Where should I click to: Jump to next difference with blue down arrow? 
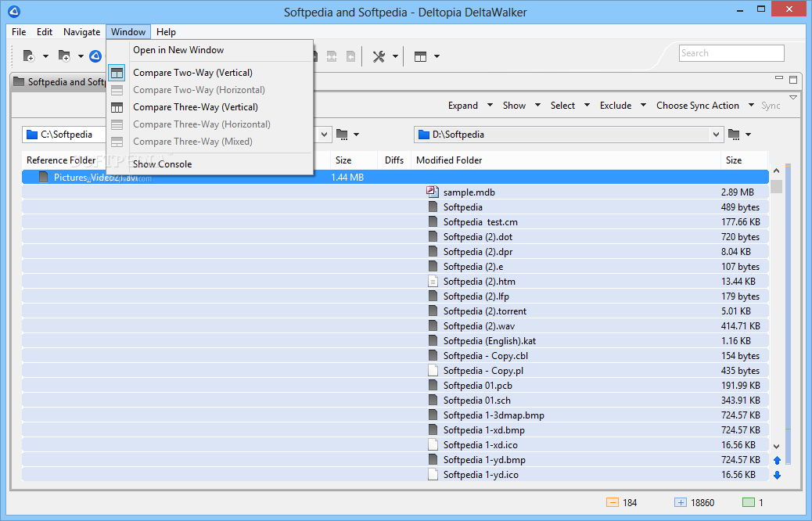tap(777, 475)
